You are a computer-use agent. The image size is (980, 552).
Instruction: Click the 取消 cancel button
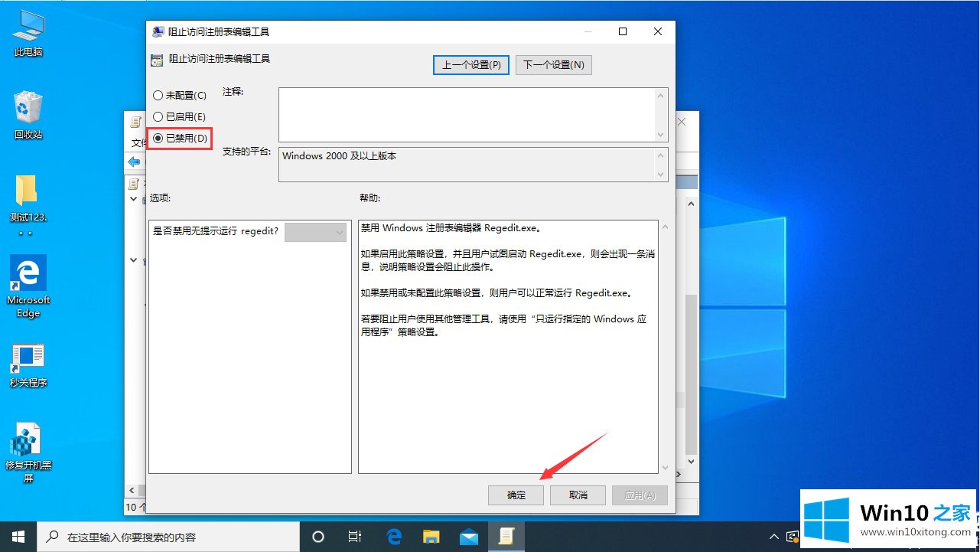pos(578,495)
